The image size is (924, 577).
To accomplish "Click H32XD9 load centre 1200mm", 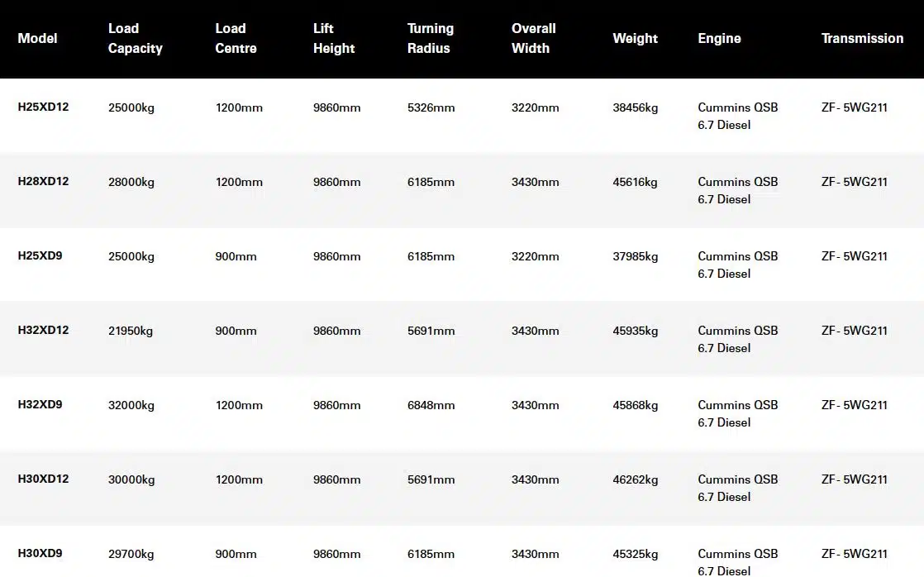I will [x=239, y=406].
